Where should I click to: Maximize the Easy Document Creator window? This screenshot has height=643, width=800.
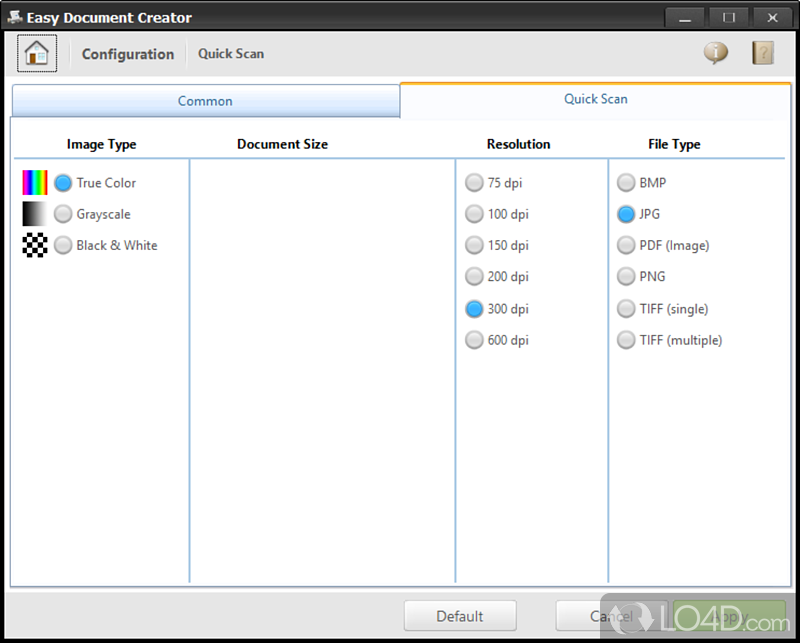729,18
